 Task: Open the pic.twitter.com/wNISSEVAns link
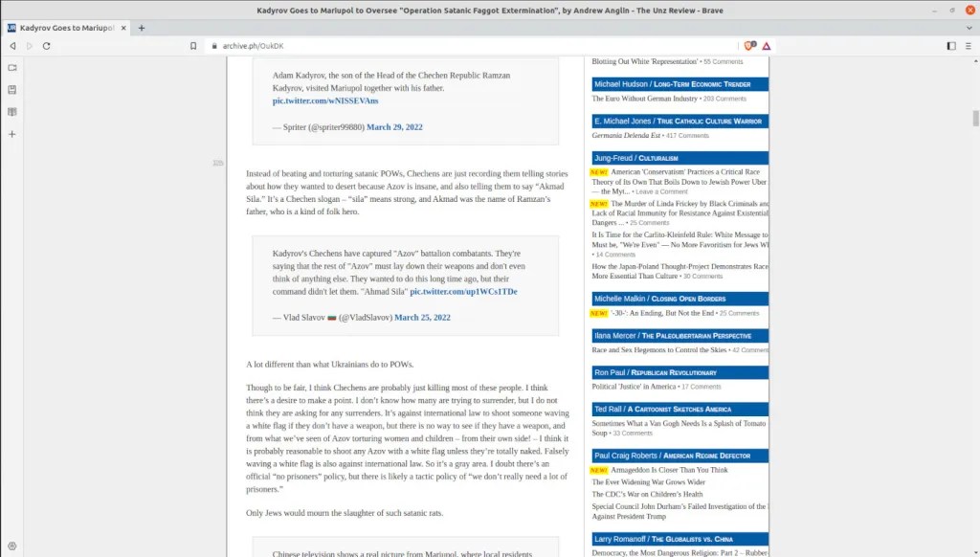click(x=324, y=100)
